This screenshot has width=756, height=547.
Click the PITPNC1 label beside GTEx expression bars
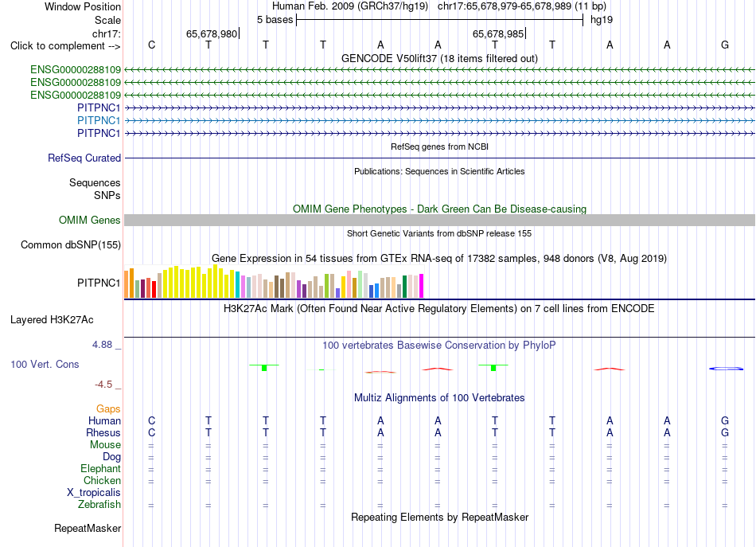click(99, 283)
